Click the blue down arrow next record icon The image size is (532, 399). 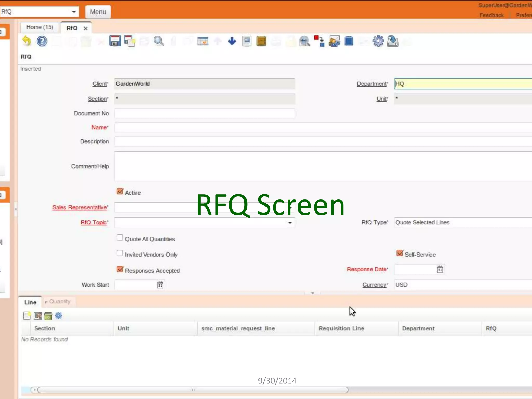tap(232, 41)
